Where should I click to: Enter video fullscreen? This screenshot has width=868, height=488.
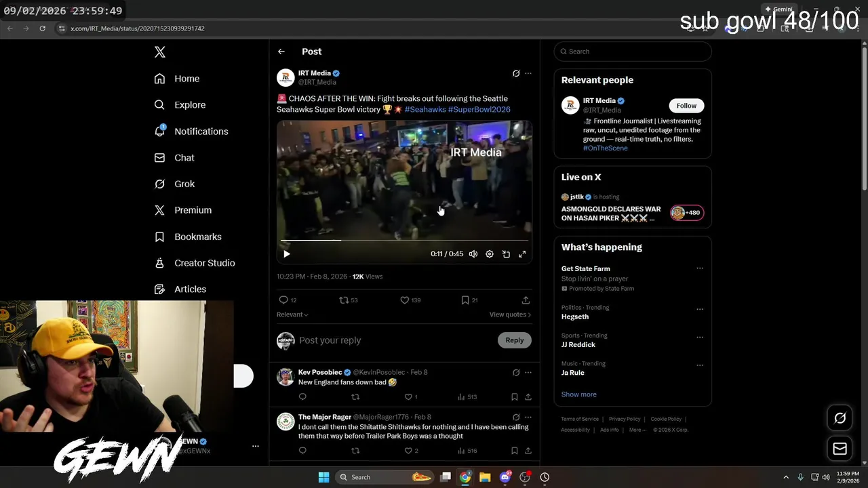point(522,254)
